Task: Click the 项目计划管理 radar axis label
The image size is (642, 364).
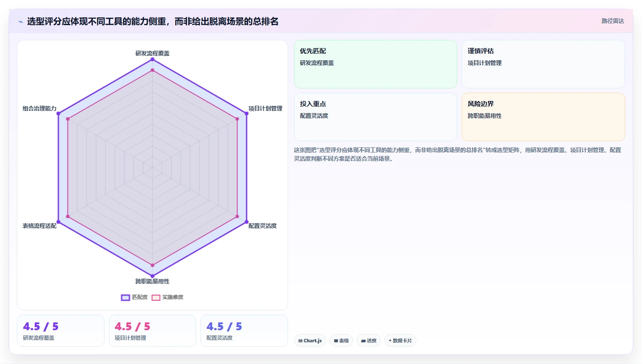Action: click(x=265, y=108)
